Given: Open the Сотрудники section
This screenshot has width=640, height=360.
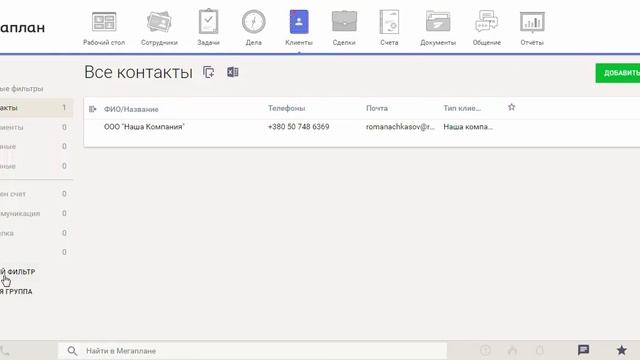Looking at the screenshot, I should 159,28.
